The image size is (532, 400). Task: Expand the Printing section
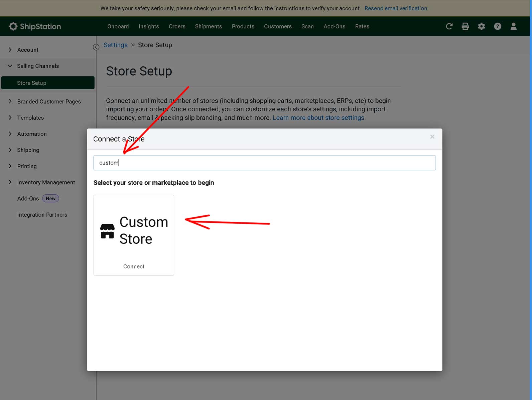pyautogui.click(x=10, y=166)
